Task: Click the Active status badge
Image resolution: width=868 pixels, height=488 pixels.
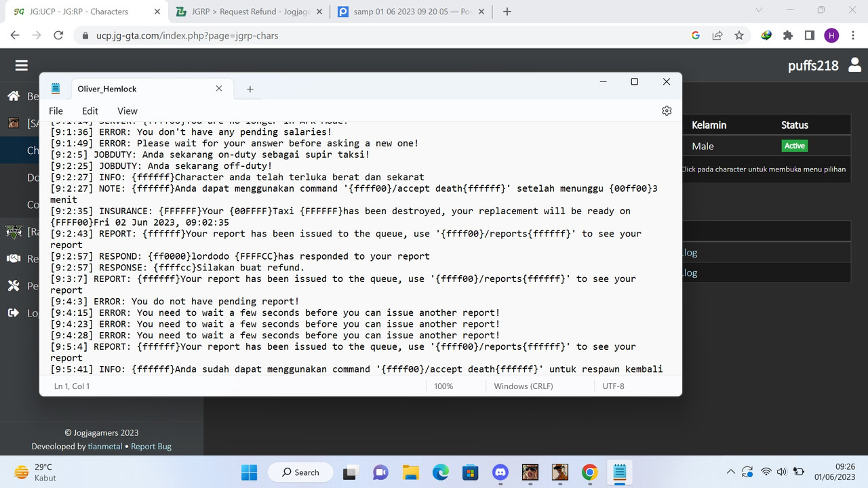Action: [795, 146]
